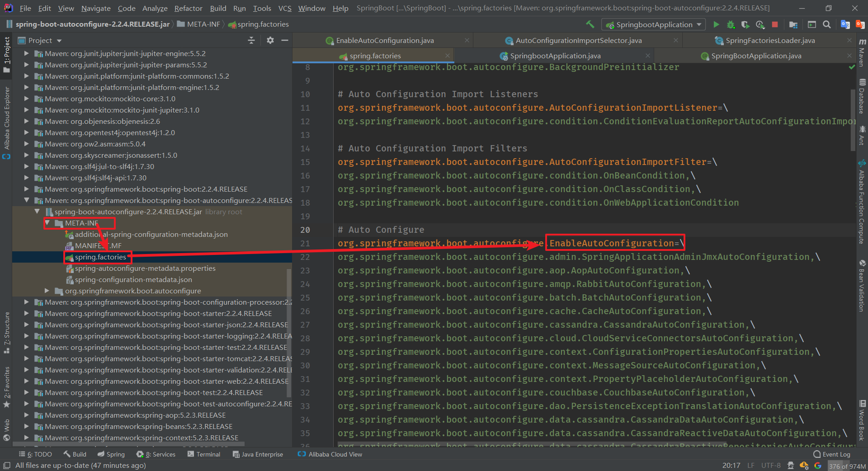Open the Maven tool window
868x471 pixels.
pyautogui.click(x=862, y=52)
